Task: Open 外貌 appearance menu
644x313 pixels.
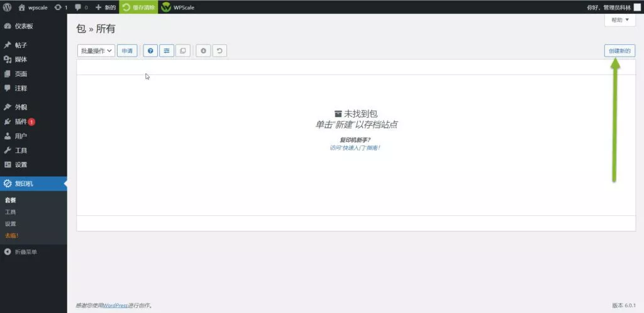Action: (21, 107)
